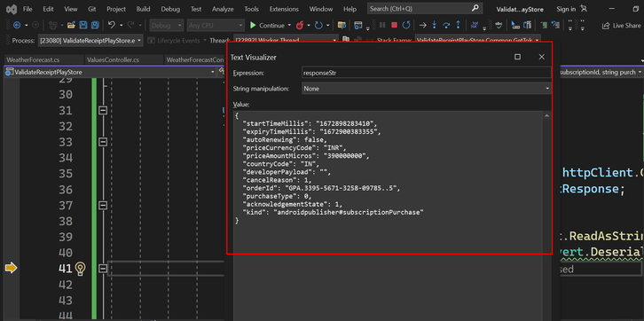The width and height of the screenshot is (644, 321).
Task: Close the Text Visualizer dialog
Action: [x=542, y=57]
